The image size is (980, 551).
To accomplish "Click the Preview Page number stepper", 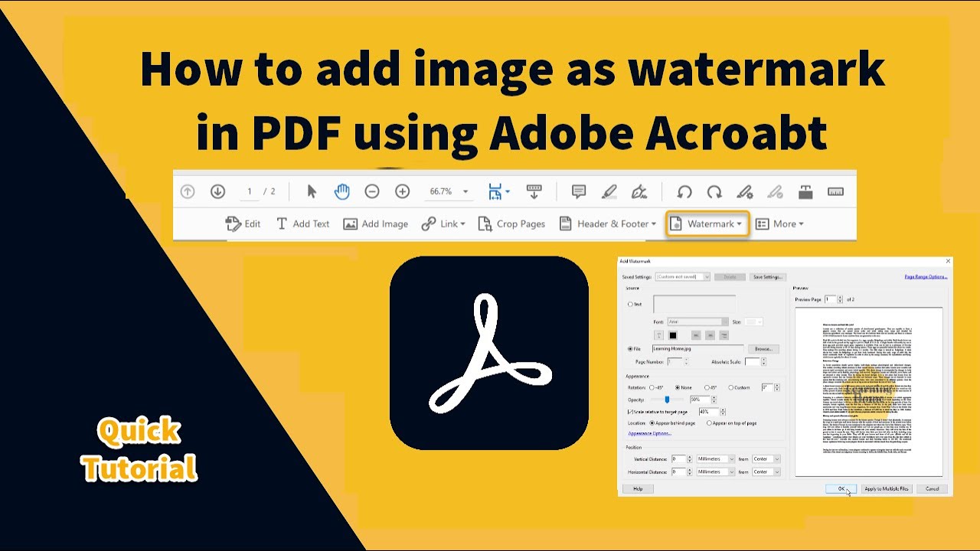I will [840, 299].
